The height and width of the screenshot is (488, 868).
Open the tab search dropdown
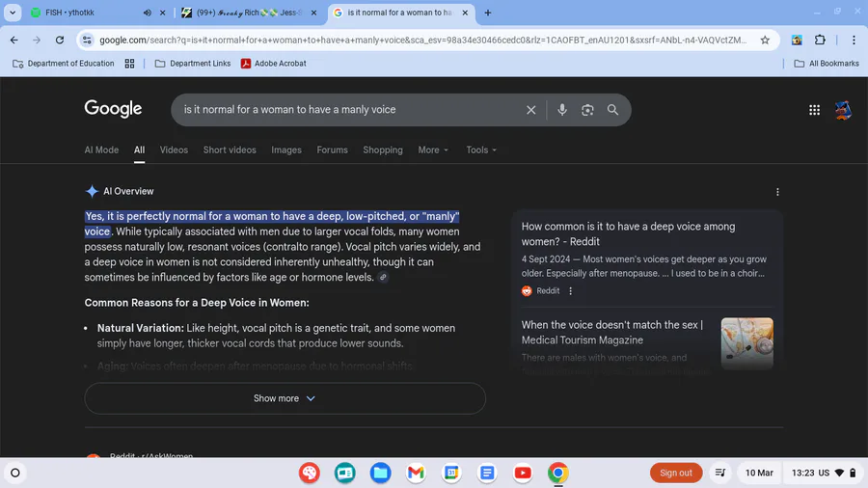(x=13, y=13)
